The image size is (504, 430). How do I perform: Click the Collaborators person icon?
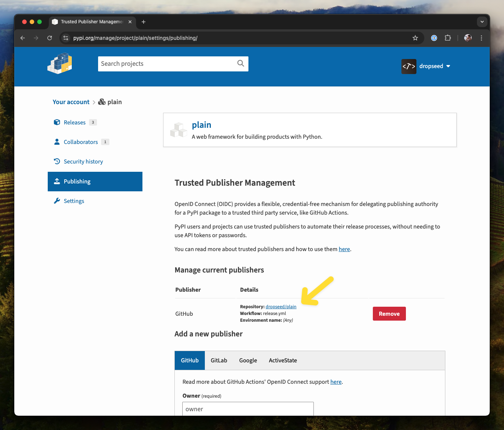coord(57,142)
